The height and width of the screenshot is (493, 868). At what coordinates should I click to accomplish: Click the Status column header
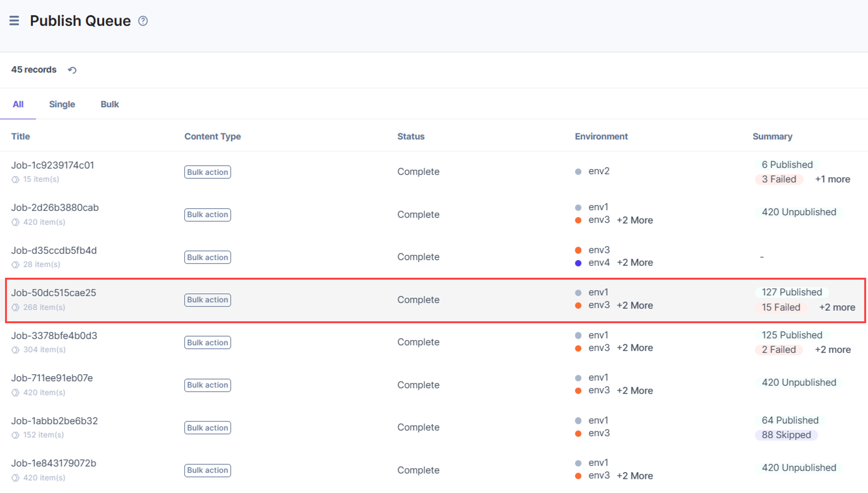(411, 137)
